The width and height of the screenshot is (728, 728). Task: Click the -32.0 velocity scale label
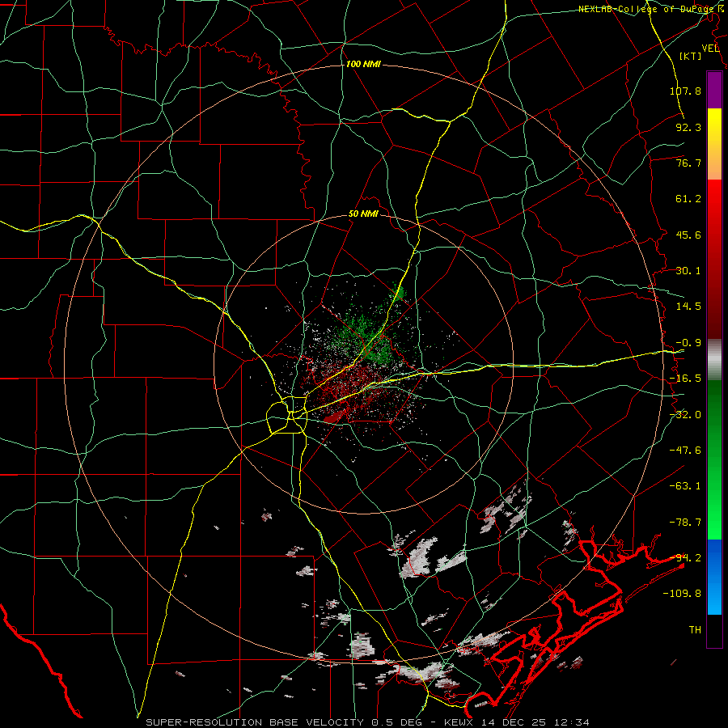[685, 415]
